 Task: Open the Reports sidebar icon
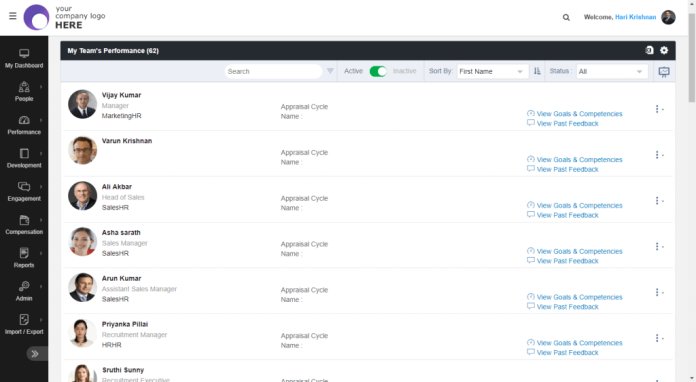tap(24, 257)
